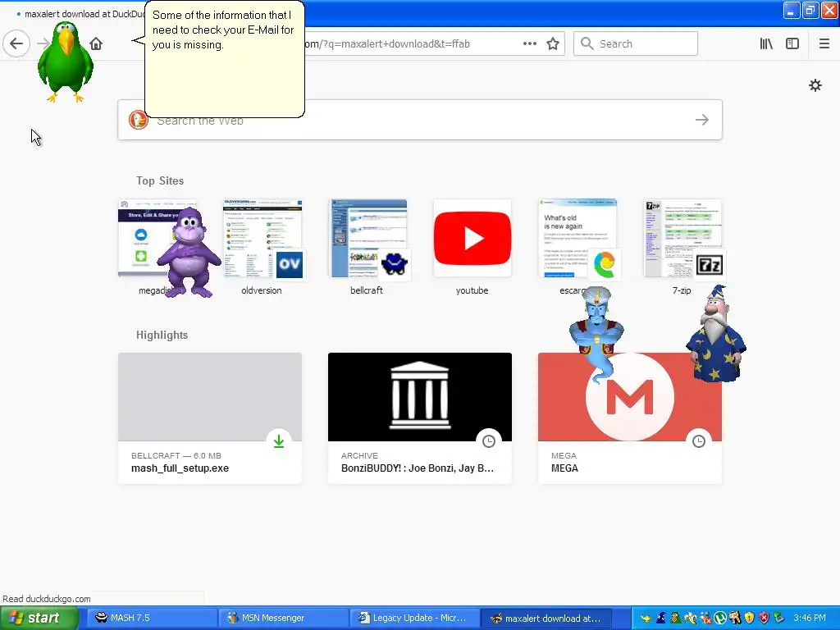Click history clock icon on MEGA card
840x630 pixels.
click(699, 441)
